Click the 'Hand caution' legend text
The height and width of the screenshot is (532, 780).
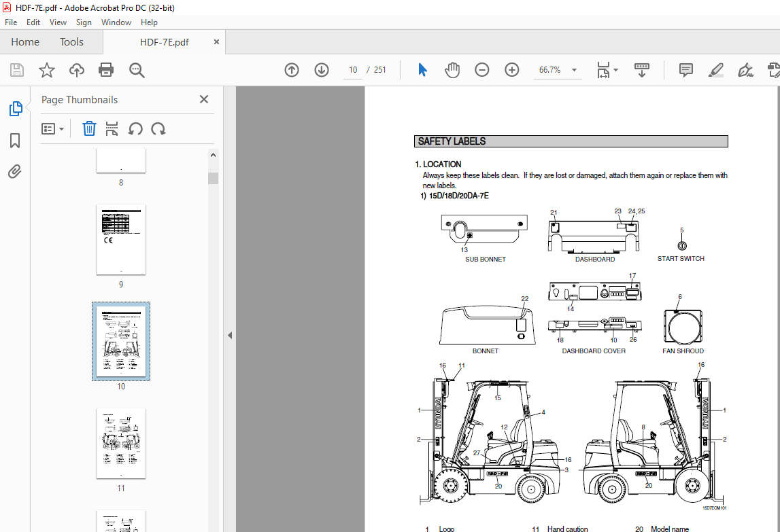568,529
